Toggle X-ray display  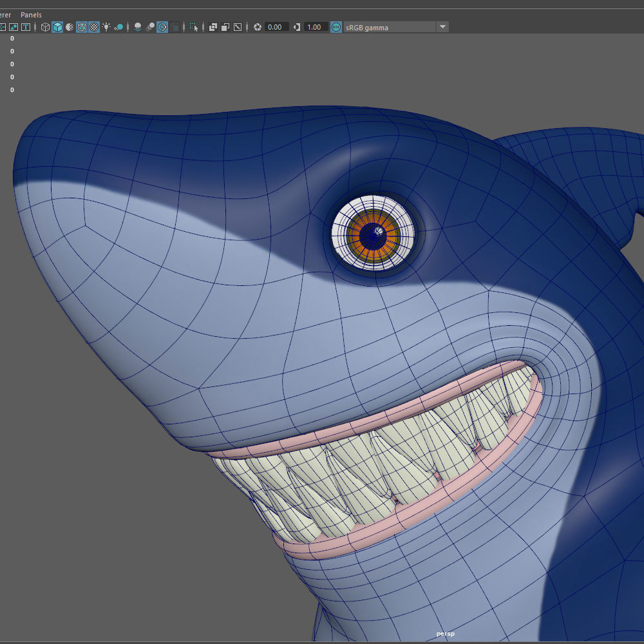[x=213, y=27]
